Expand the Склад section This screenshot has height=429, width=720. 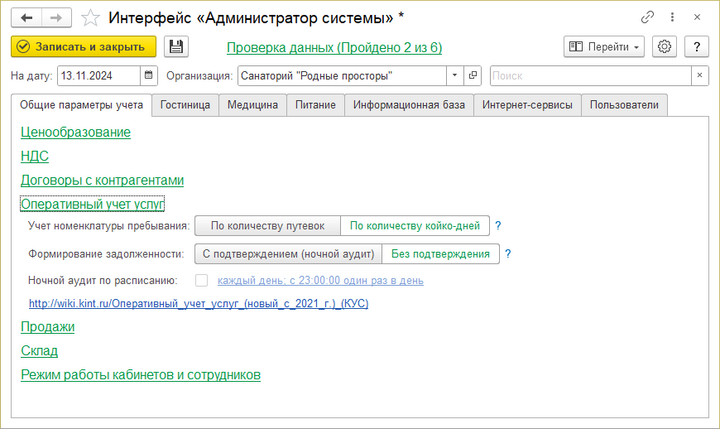pyautogui.click(x=39, y=351)
